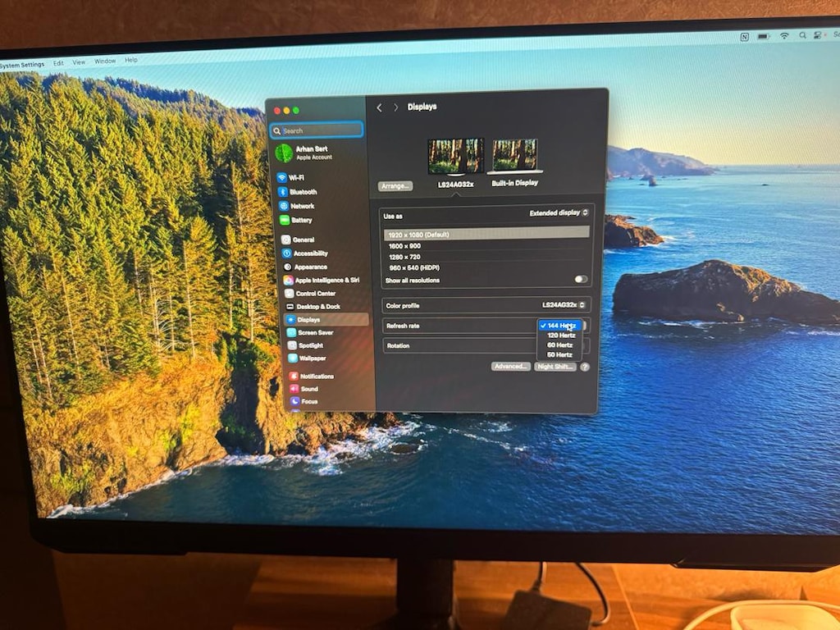Click the Night Shift... button
This screenshot has height=630, width=840.
[555, 367]
